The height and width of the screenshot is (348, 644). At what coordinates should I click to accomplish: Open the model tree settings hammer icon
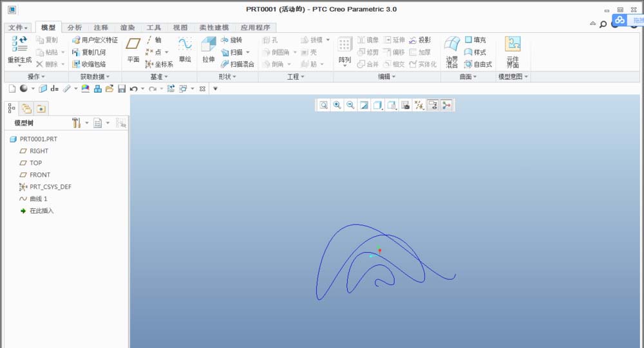click(76, 123)
